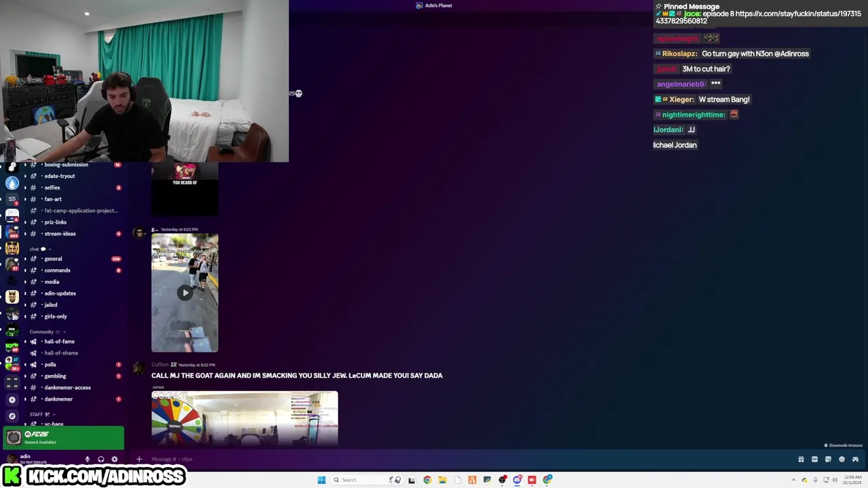Open Discord user settings gear
The width and height of the screenshot is (868, 488).
[x=114, y=460]
